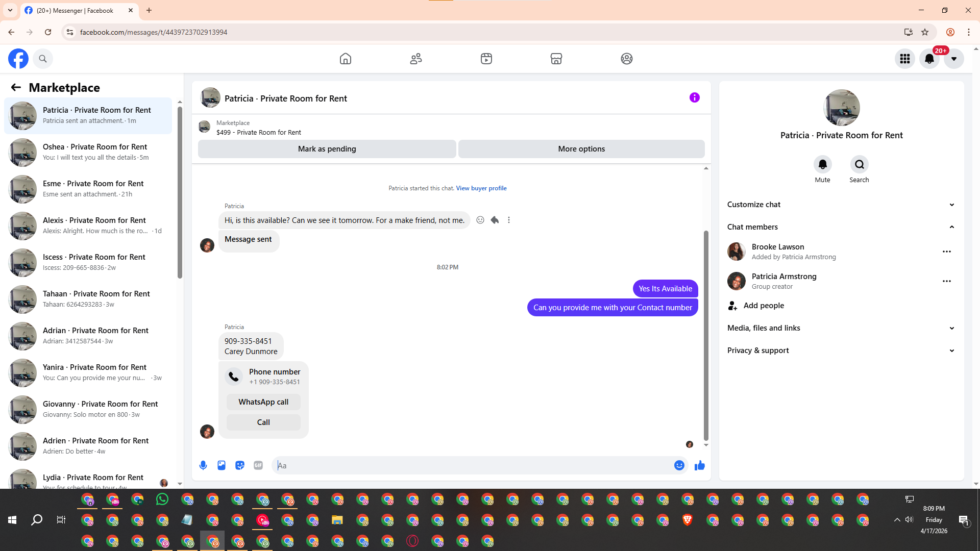Open the account dropdown arrow menu
980x551 pixels.
(x=953, y=59)
